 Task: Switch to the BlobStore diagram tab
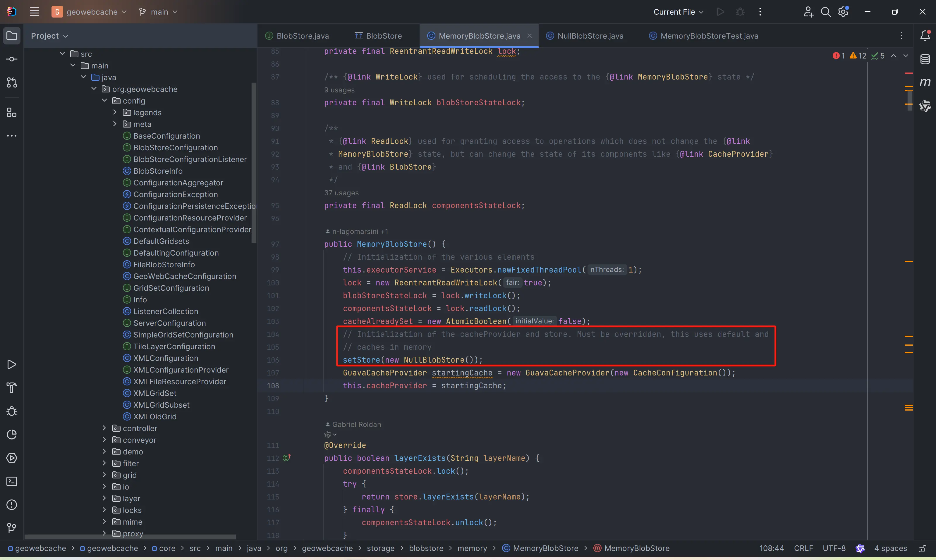coord(378,36)
